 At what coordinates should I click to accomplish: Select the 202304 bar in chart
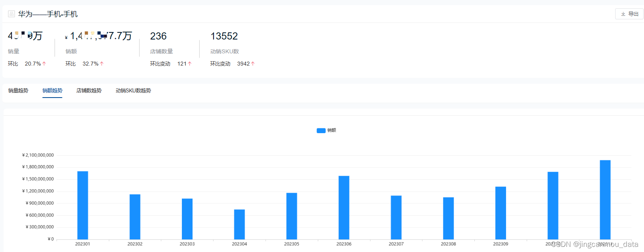[x=239, y=224]
